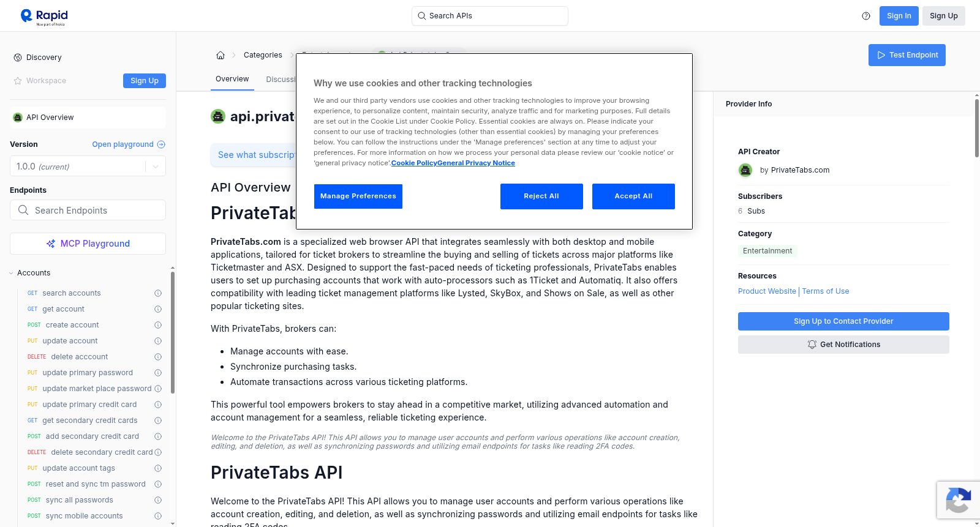Open the Terms of Use link

[826, 291]
